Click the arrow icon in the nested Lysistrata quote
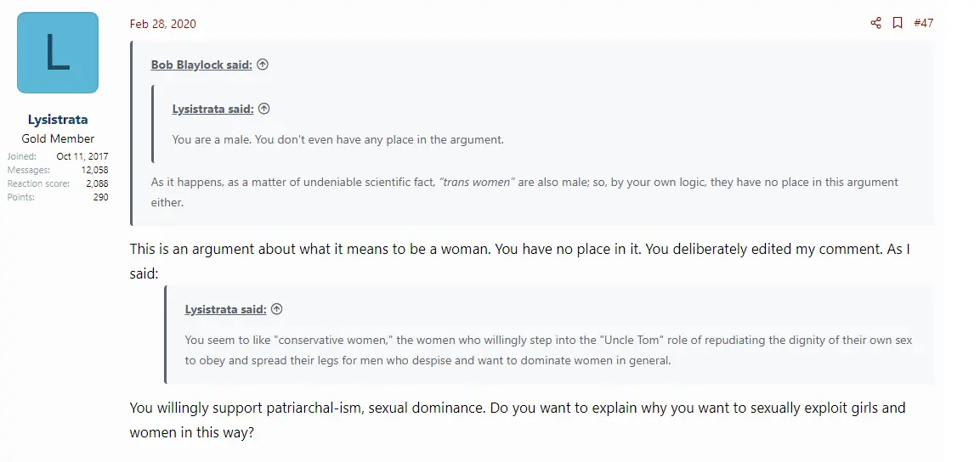This screenshot has height=462, width=980. coord(263,109)
